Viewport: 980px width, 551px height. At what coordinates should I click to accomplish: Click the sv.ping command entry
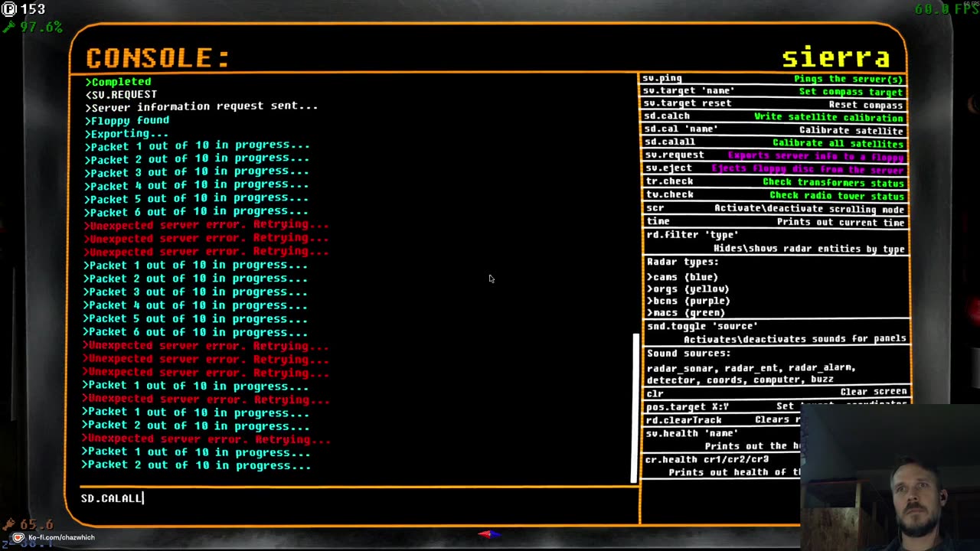click(x=662, y=78)
